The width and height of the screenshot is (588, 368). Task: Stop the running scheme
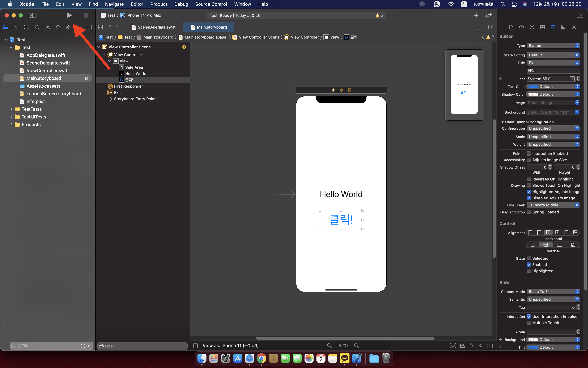pos(86,15)
